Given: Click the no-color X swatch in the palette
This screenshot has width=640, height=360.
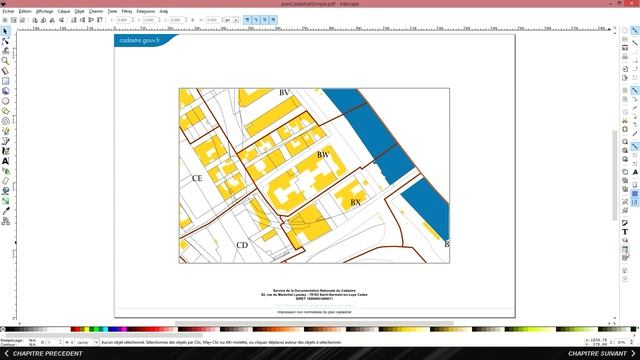Looking at the screenshot, I should (2, 329).
